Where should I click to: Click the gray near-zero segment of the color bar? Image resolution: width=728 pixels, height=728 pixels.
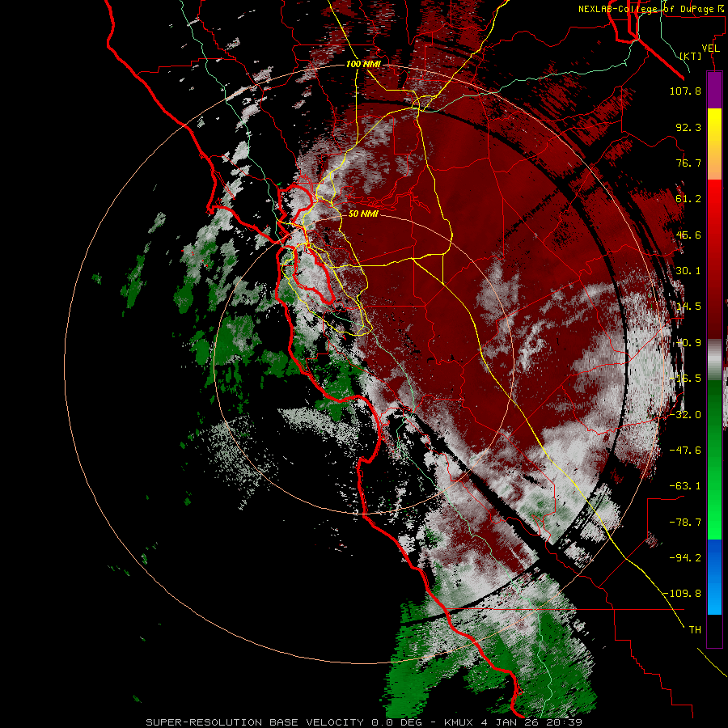click(x=714, y=359)
